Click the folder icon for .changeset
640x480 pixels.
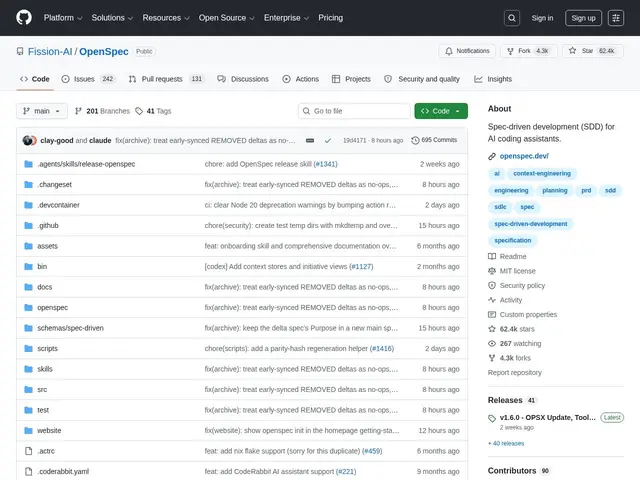tap(29, 184)
